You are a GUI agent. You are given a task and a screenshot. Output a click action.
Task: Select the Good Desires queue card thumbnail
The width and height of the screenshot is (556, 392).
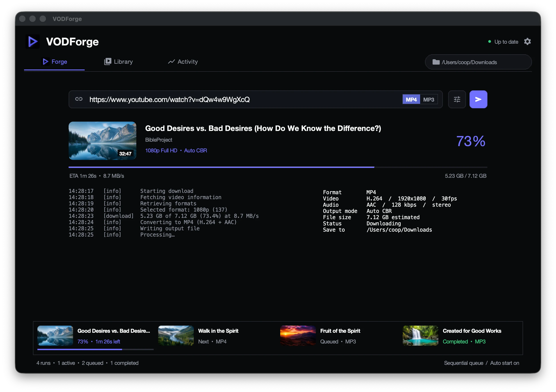click(55, 335)
